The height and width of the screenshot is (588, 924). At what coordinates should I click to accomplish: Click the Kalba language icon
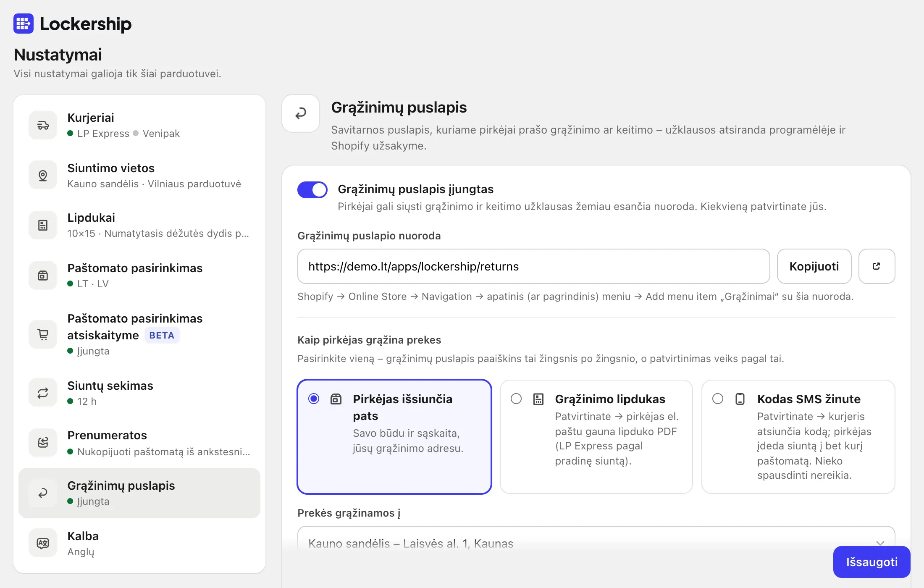coord(43,543)
